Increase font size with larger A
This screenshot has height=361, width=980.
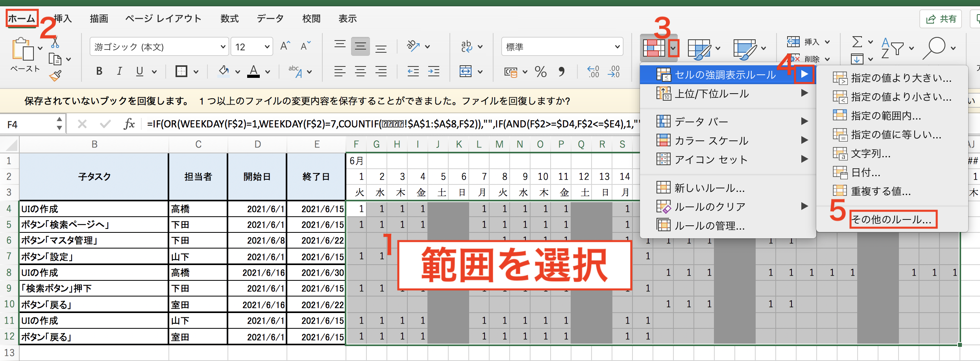point(285,46)
